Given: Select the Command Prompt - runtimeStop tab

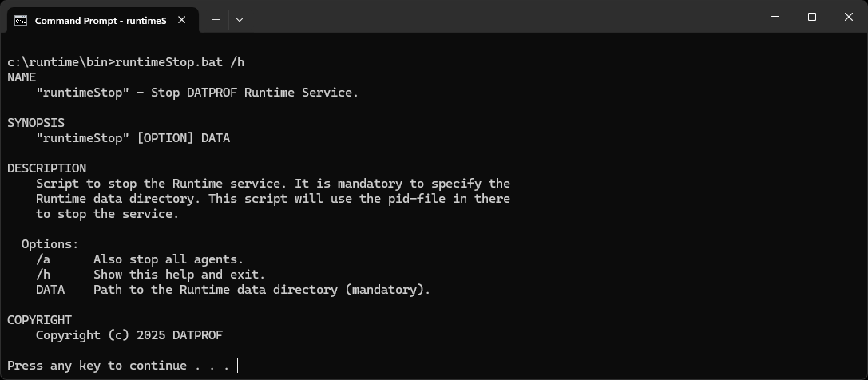Looking at the screenshot, I should click(100, 20).
